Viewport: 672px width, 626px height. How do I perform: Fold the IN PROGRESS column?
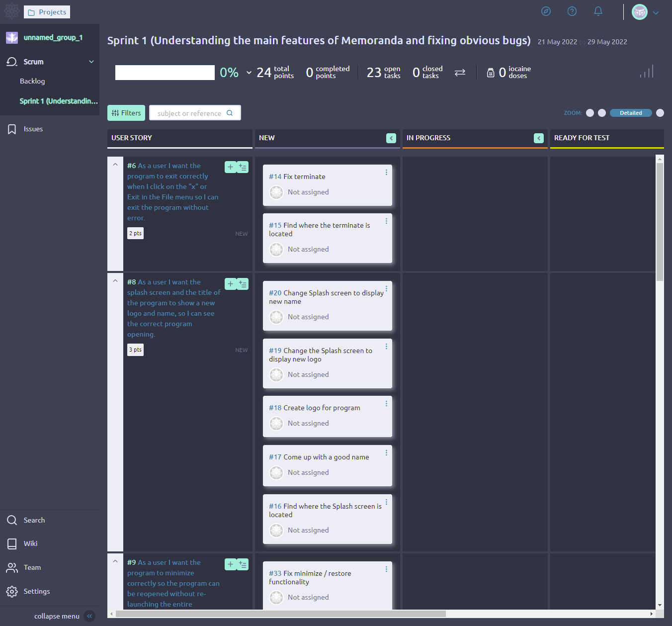point(539,138)
